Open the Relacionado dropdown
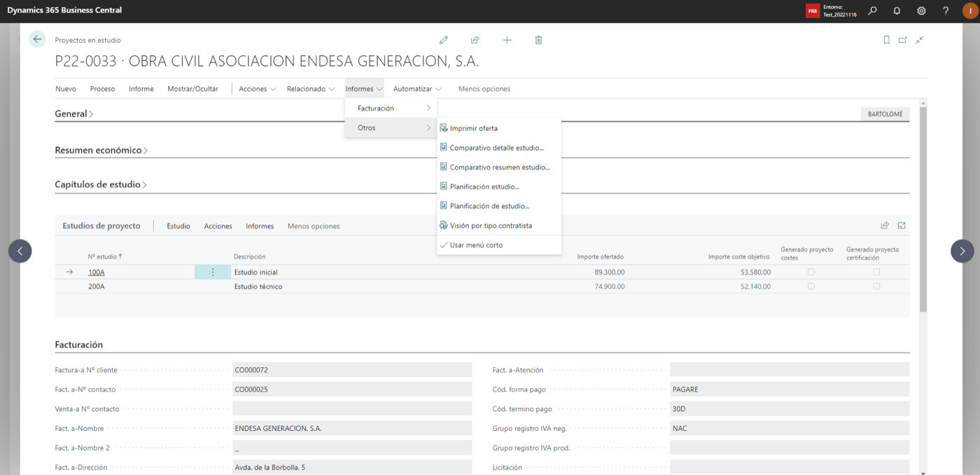 point(311,89)
